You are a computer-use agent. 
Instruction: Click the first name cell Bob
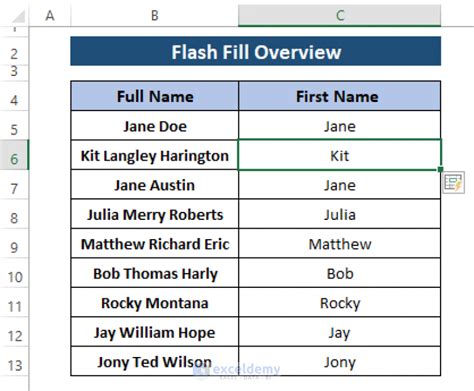pos(339,273)
